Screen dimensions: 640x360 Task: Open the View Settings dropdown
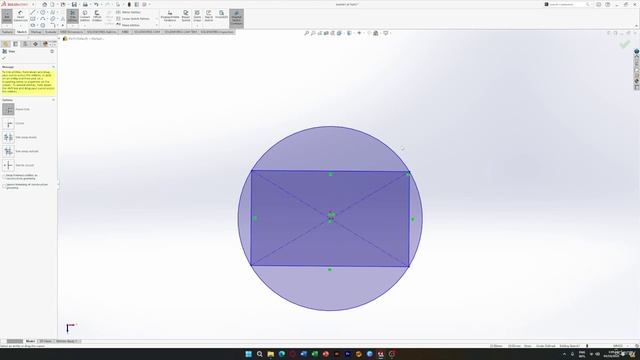386,33
